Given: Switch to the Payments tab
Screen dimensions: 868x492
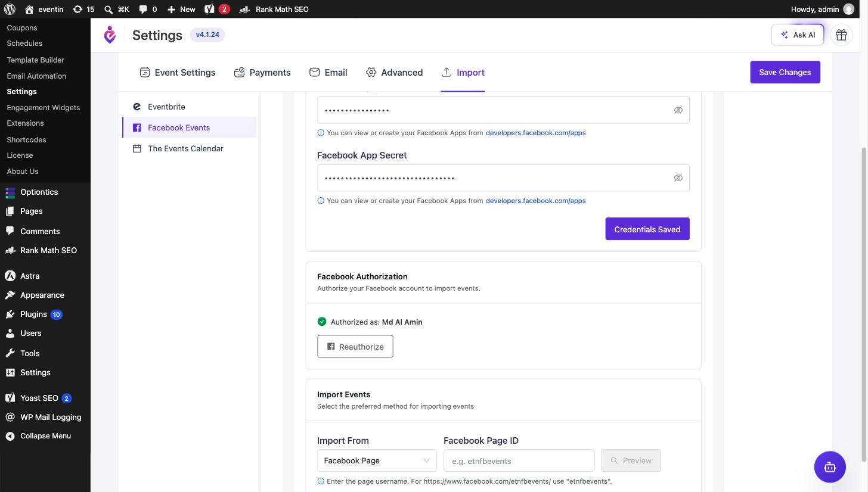Looking at the screenshot, I should [x=262, y=72].
